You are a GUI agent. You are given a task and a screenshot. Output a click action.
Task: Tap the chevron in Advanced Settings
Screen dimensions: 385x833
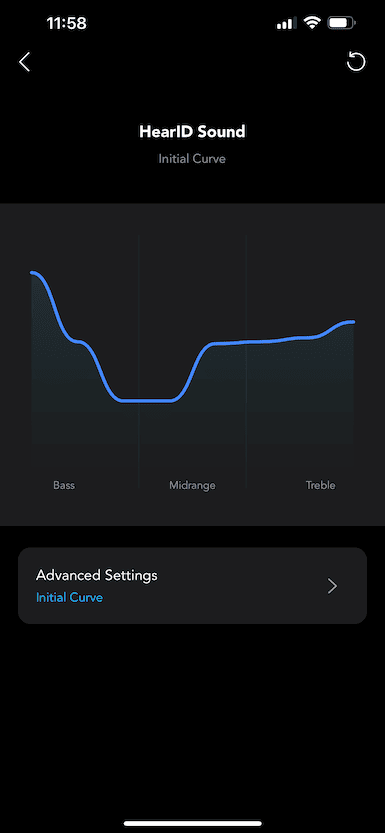click(x=332, y=586)
